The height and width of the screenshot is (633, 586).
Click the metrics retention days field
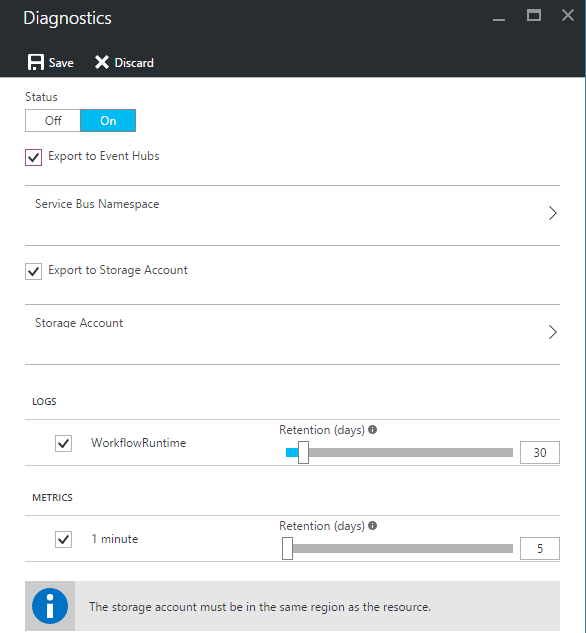click(x=540, y=548)
